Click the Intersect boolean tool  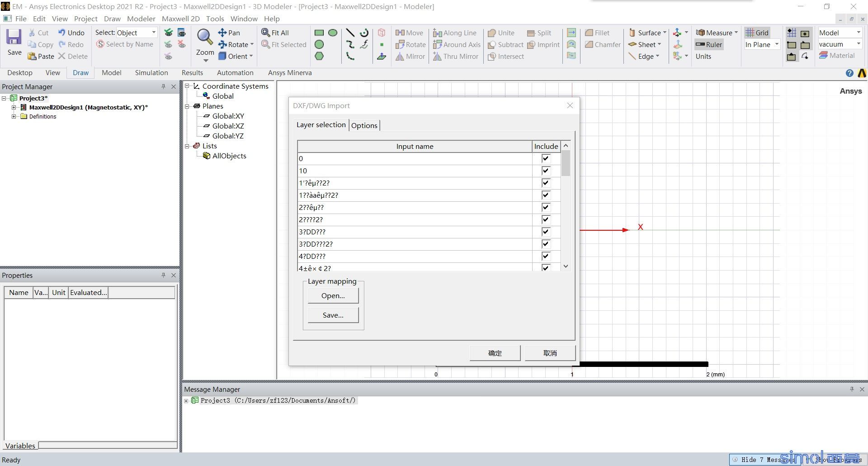point(506,56)
